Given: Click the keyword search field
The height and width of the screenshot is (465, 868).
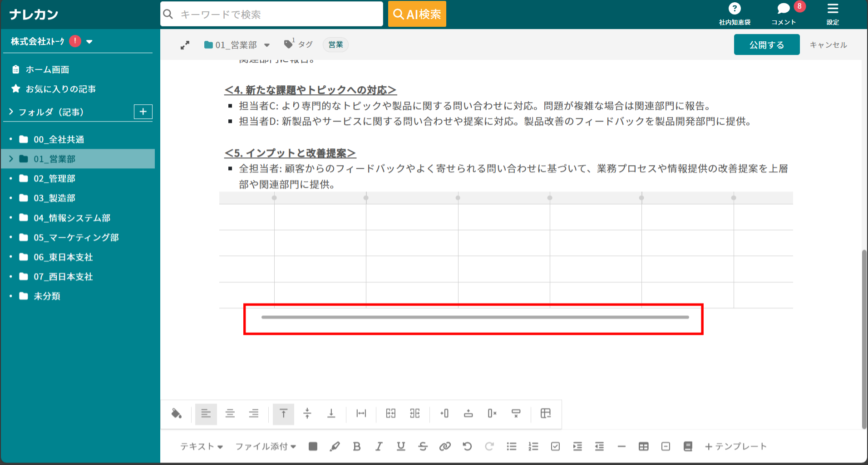Looking at the screenshot, I should point(271,14).
